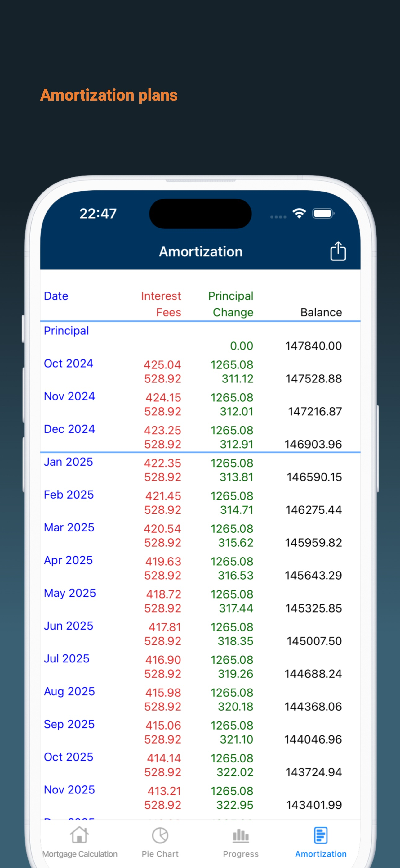
Task: Tap balance 143401.99
Action: 314,805
